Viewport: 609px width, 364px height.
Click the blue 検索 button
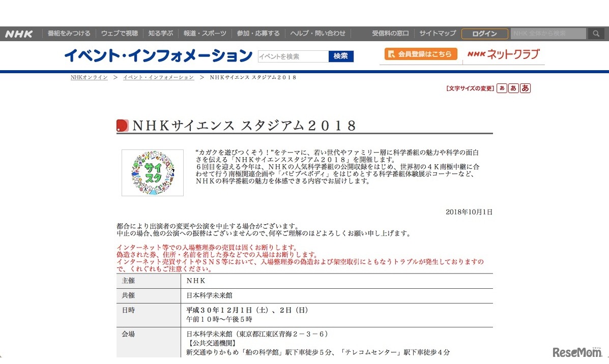341,56
